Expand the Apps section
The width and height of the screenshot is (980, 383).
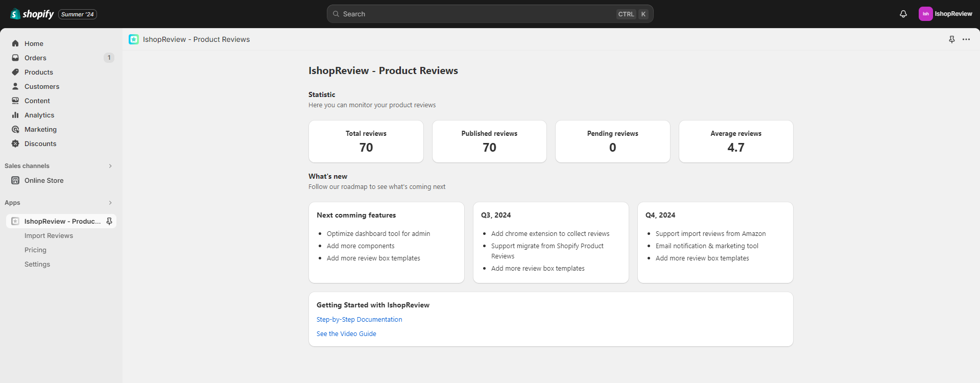click(110, 203)
